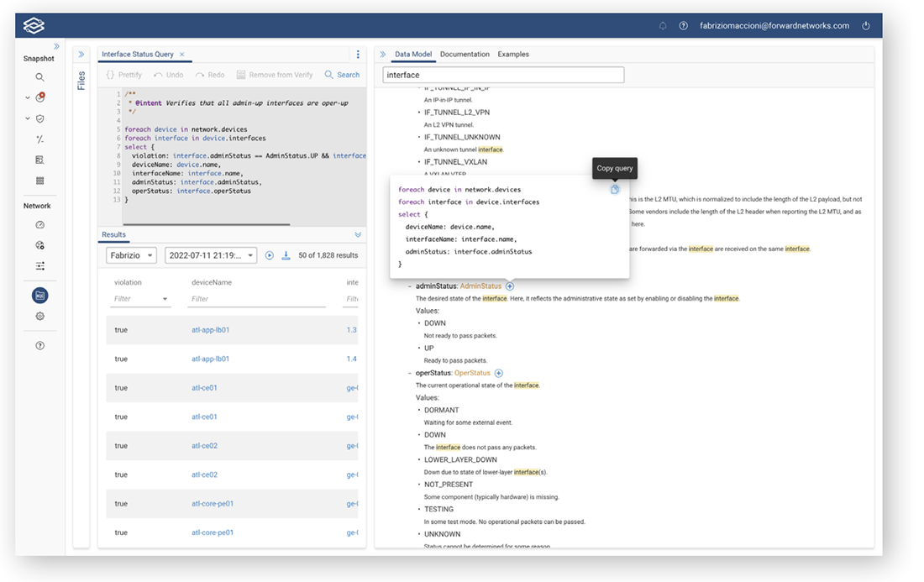Download the query results
The height and width of the screenshot is (582, 924).
(286, 255)
